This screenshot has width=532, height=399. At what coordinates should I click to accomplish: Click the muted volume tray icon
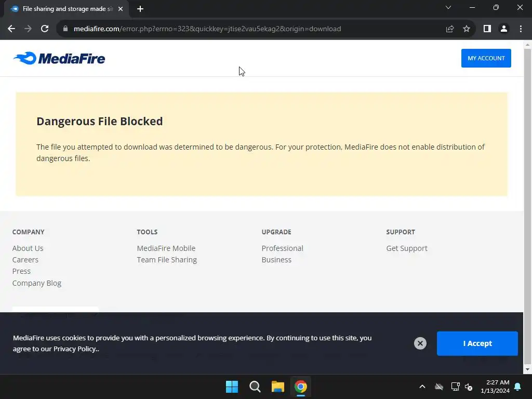click(469, 387)
